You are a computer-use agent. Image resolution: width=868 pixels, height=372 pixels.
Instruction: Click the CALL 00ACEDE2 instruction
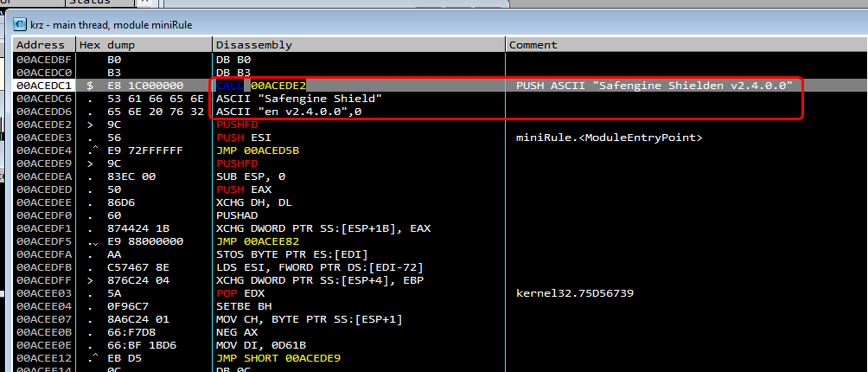tap(261, 86)
